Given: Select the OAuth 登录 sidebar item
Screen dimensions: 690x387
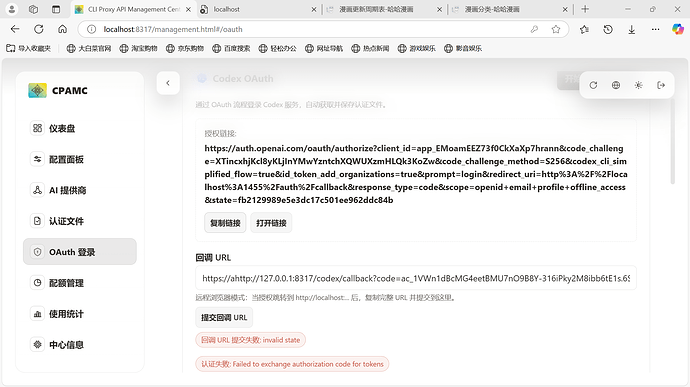Looking at the screenshot, I should [x=80, y=252].
